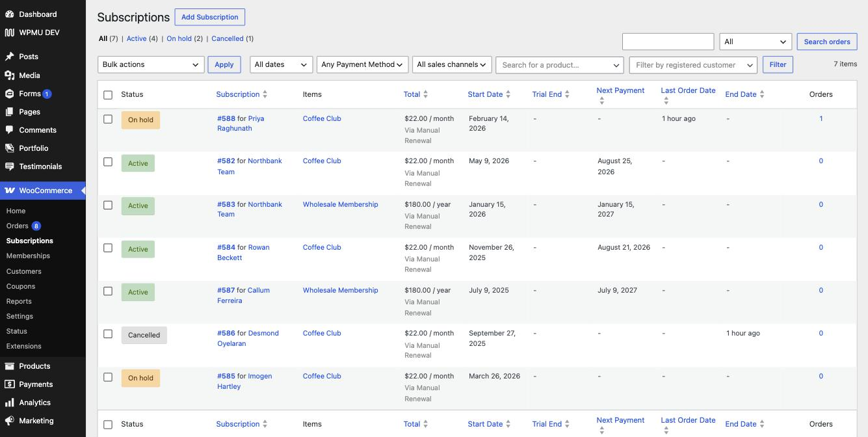
Task: Click the WPMU DEV icon
Action: coord(10,33)
